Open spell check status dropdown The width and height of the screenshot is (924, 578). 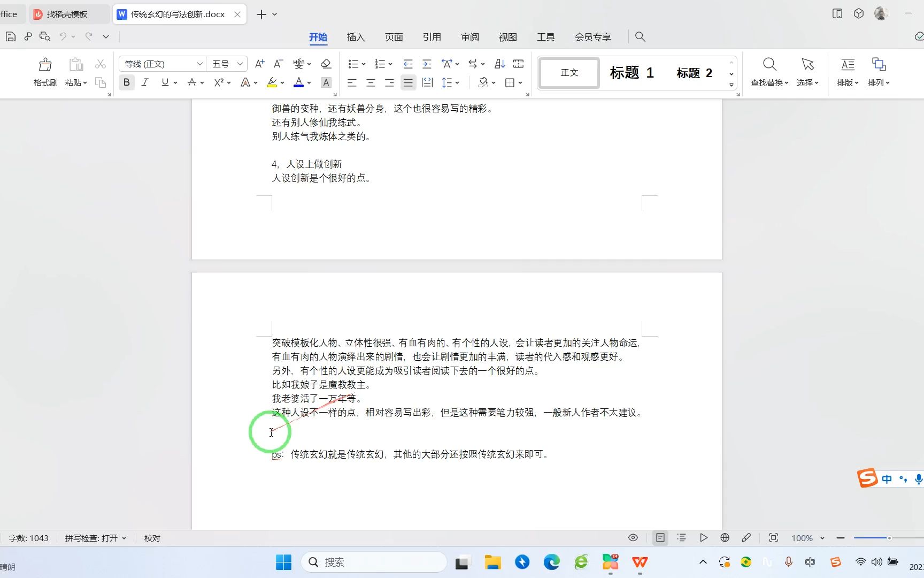(x=96, y=538)
